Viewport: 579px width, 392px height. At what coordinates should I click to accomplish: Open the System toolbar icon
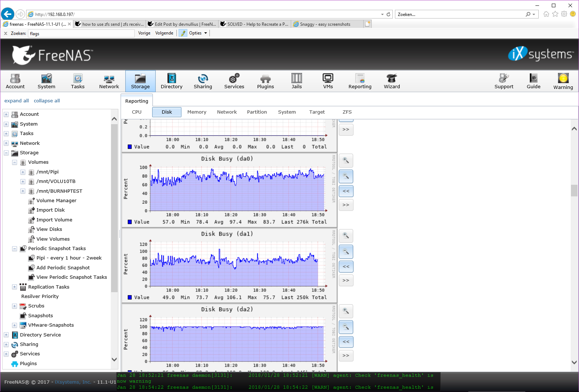coord(46,81)
